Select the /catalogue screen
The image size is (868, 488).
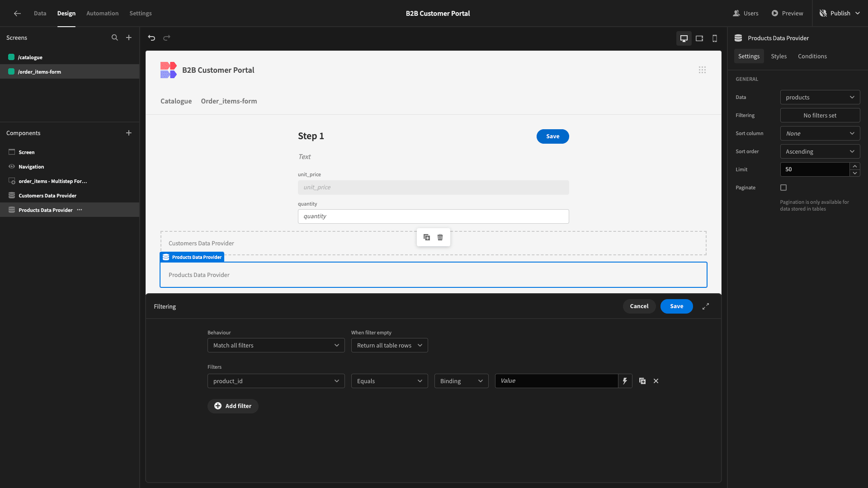(x=70, y=57)
